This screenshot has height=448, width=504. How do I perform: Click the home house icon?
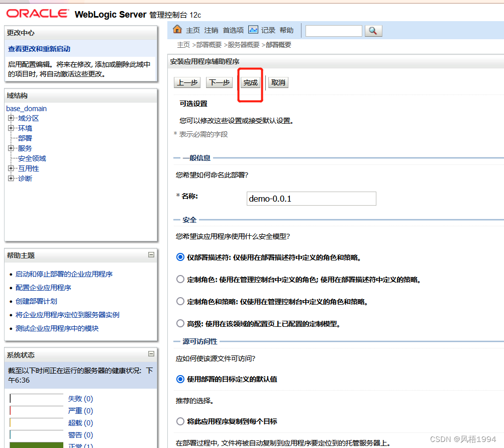[x=177, y=29]
